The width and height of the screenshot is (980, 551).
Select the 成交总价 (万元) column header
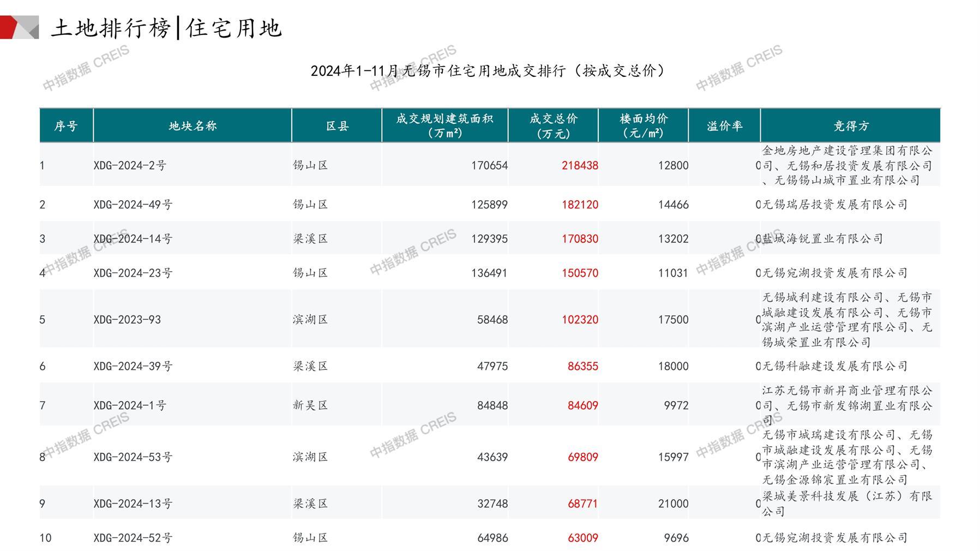click(553, 126)
